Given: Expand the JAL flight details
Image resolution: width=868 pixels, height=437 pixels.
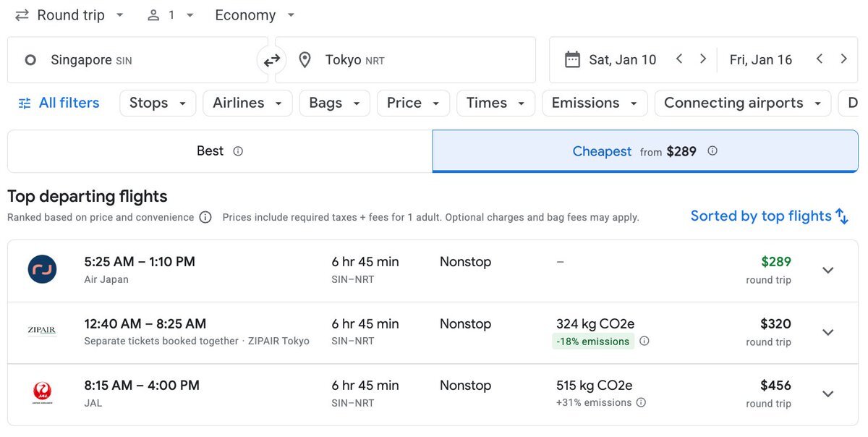Looking at the screenshot, I should (828, 394).
